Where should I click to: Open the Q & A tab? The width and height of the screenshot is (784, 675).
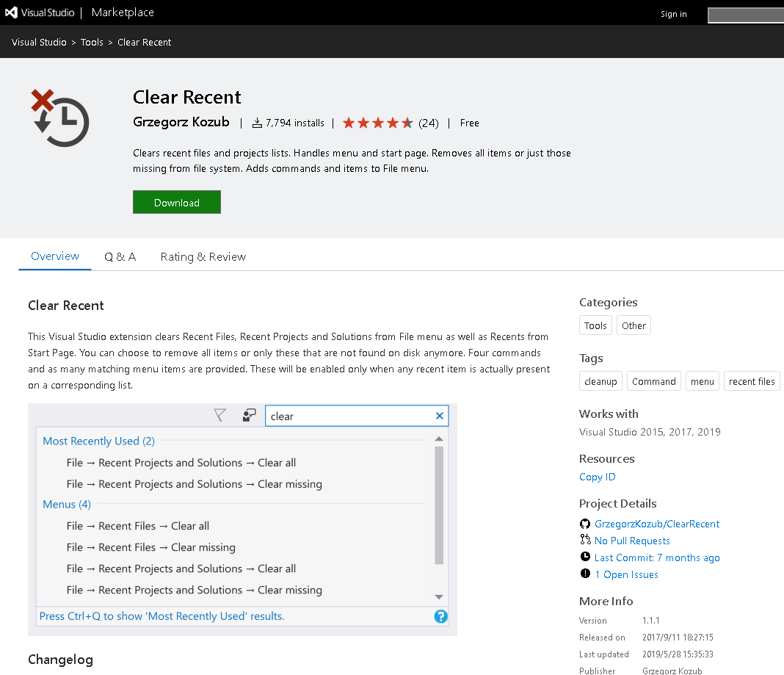click(x=120, y=256)
